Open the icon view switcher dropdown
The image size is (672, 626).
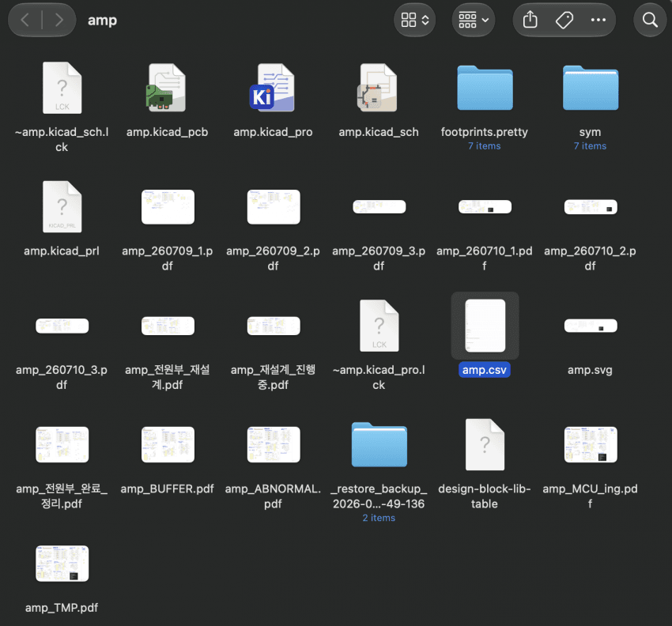[x=414, y=20]
